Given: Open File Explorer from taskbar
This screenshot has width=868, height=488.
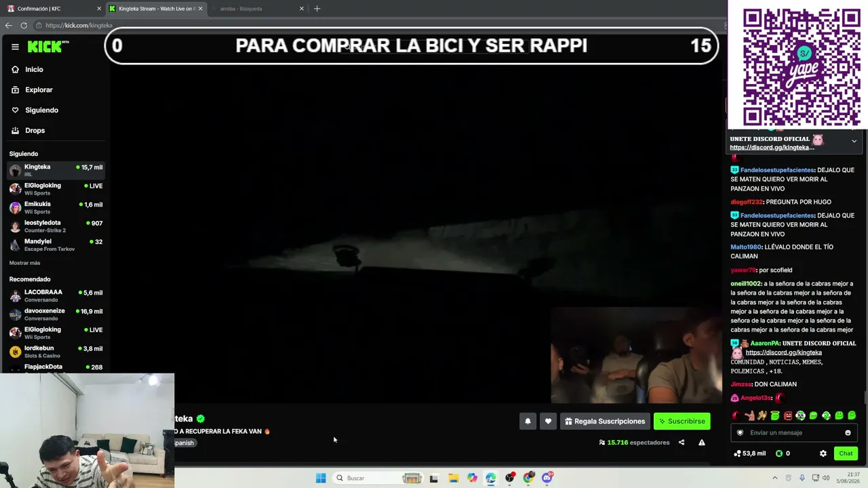Looking at the screenshot, I should pyautogui.click(x=453, y=478).
